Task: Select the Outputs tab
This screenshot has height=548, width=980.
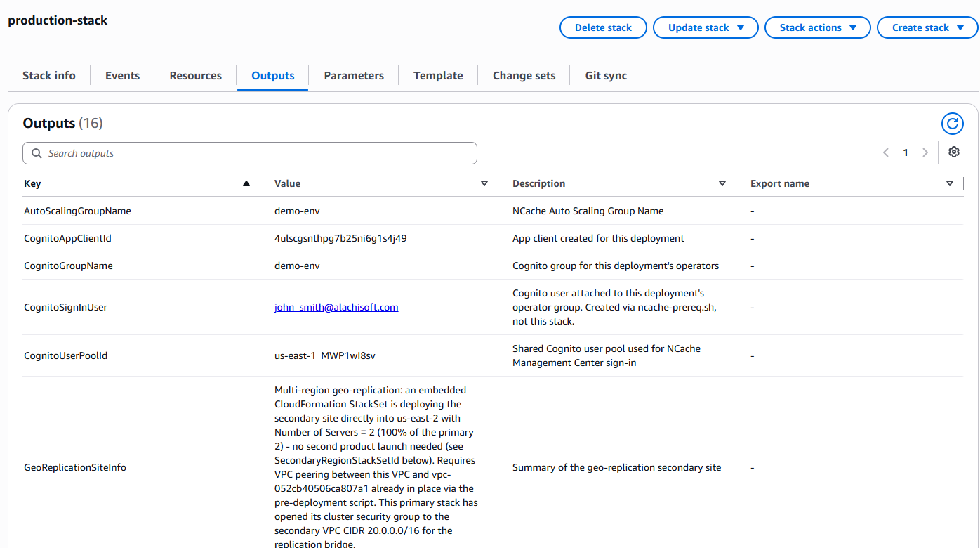Action: [273, 76]
